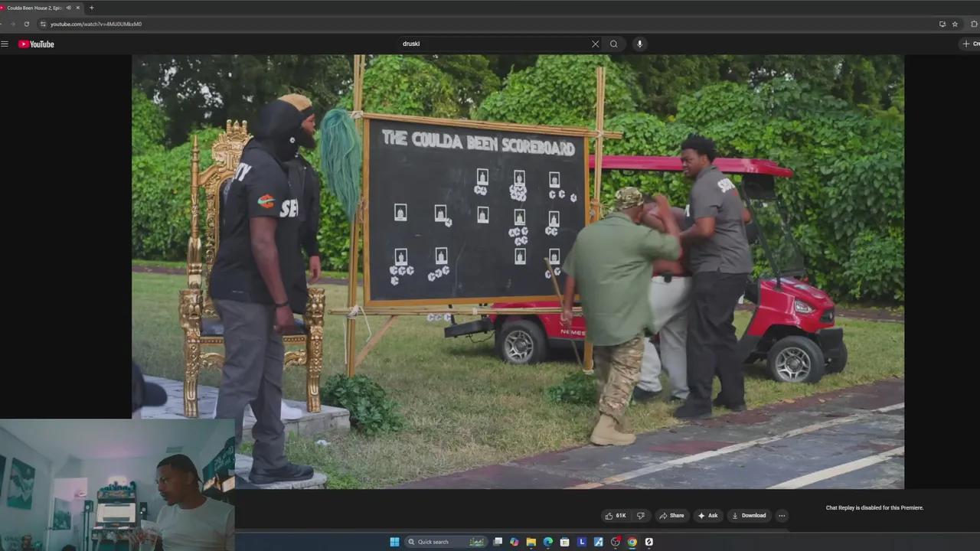Screen dimensions: 980x551
Task: Open site information icon in address bar
Action: (x=43, y=24)
